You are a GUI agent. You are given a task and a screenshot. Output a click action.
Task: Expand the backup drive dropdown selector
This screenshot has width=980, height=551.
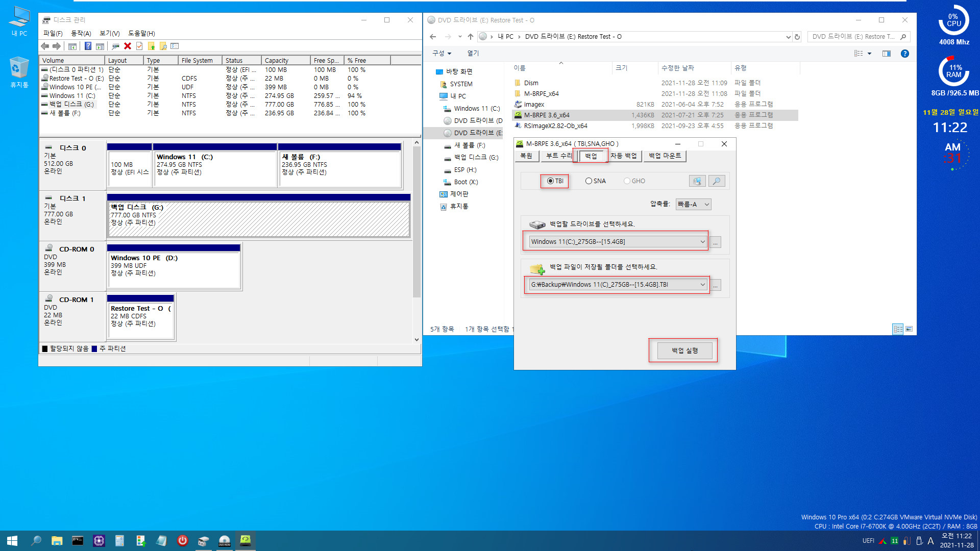(702, 241)
